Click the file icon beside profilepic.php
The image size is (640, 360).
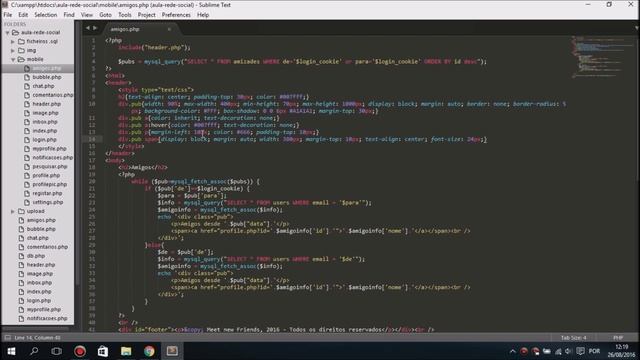coord(27,184)
